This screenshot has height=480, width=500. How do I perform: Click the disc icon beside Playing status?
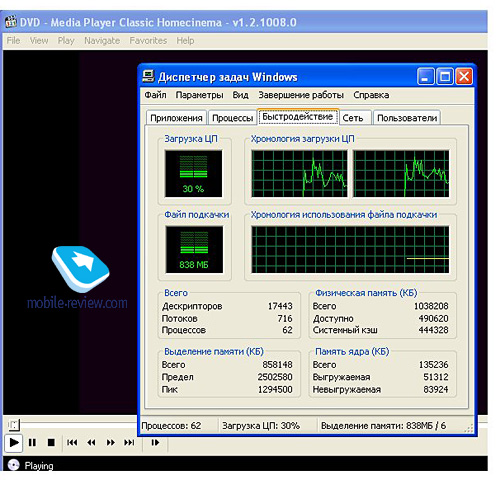coord(14,465)
